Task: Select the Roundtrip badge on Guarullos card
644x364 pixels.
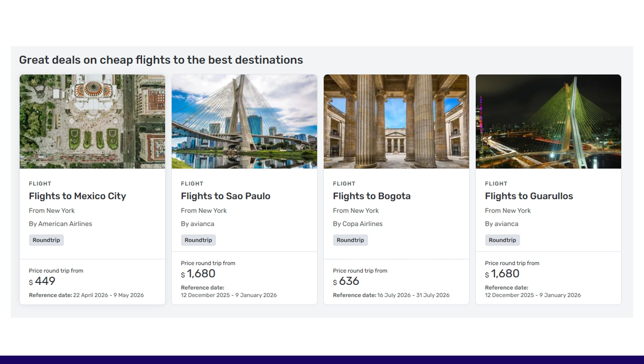Action: [x=502, y=240]
